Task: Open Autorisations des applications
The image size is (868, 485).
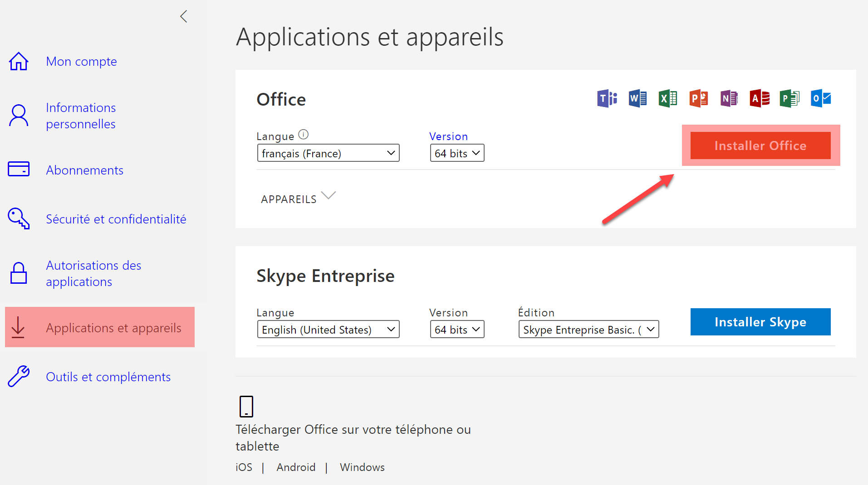Action: [x=93, y=273]
